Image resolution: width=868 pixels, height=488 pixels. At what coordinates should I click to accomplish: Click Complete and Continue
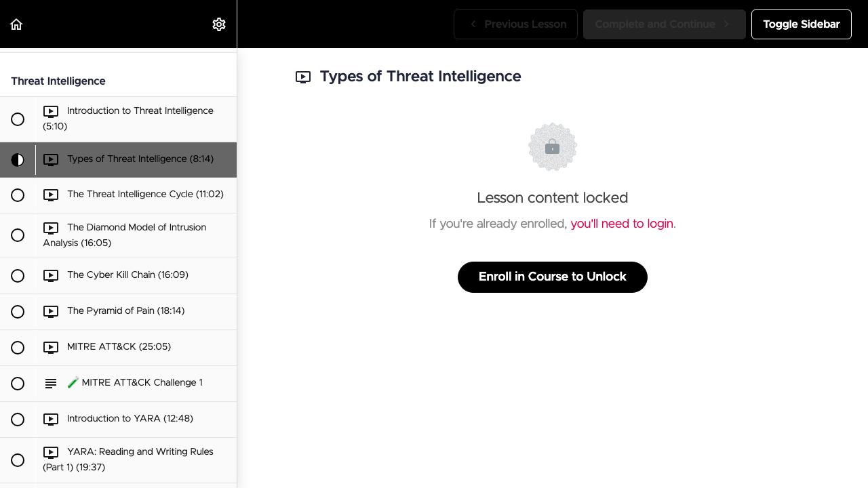point(665,24)
